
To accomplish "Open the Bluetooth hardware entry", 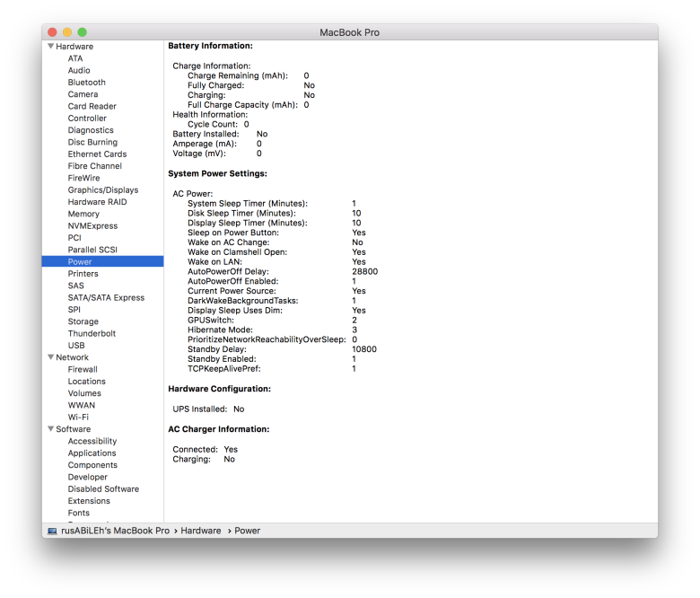I will 87,83.
